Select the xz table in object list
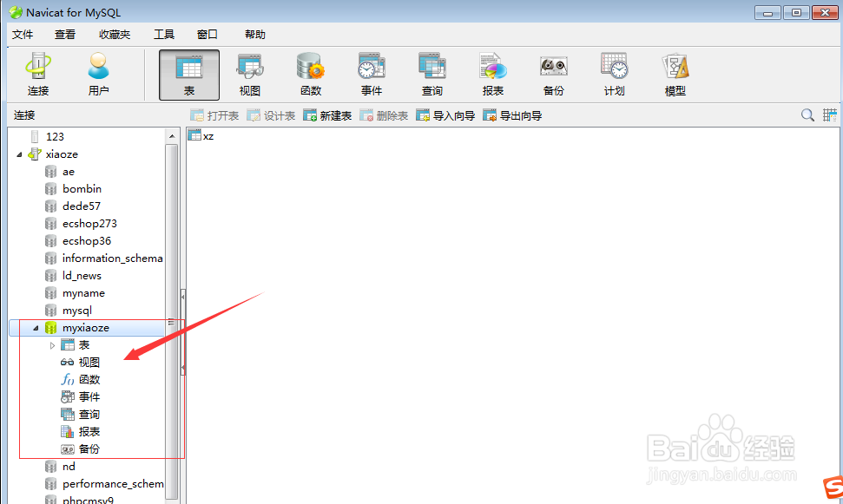The image size is (843, 504). [201, 136]
